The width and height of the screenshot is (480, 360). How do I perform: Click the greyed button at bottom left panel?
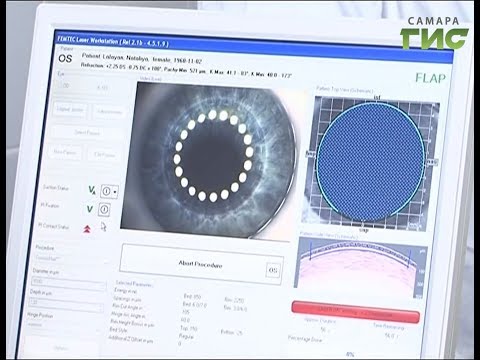point(61,348)
